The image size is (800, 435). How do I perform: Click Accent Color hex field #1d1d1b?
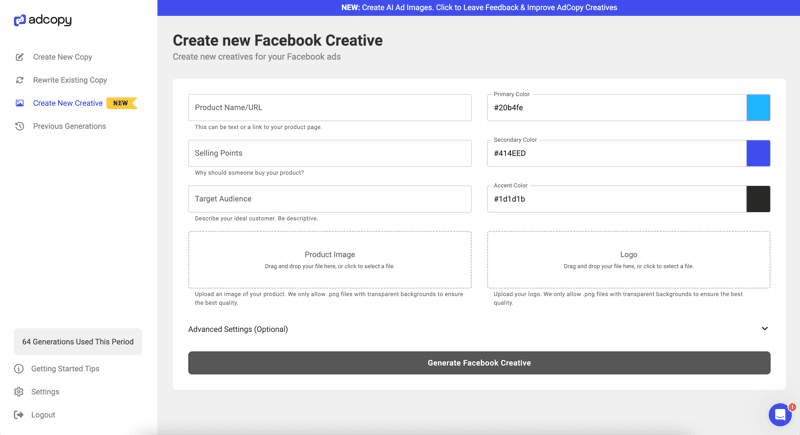pyautogui.click(x=617, y=199)
